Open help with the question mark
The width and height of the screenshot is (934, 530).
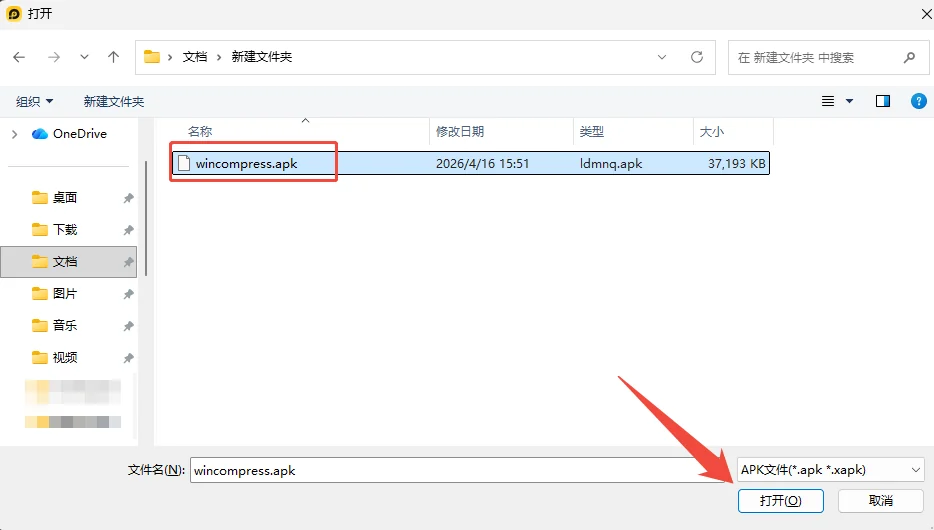919,101
